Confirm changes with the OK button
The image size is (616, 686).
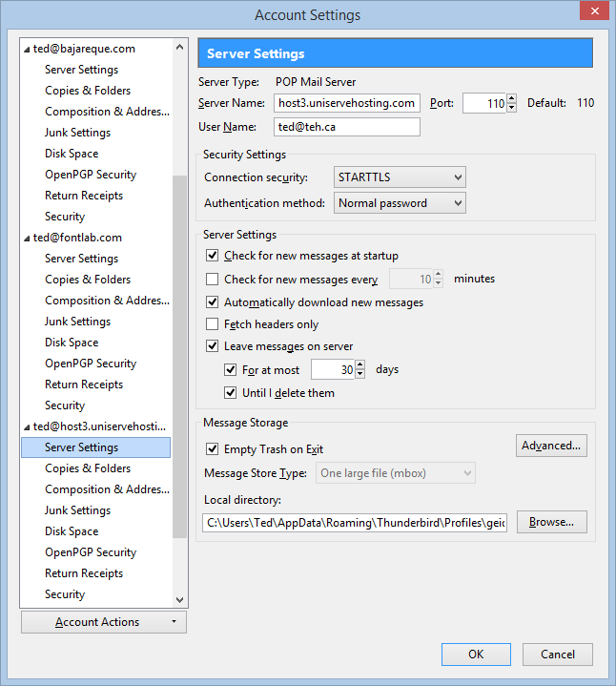tap(476, 655)
